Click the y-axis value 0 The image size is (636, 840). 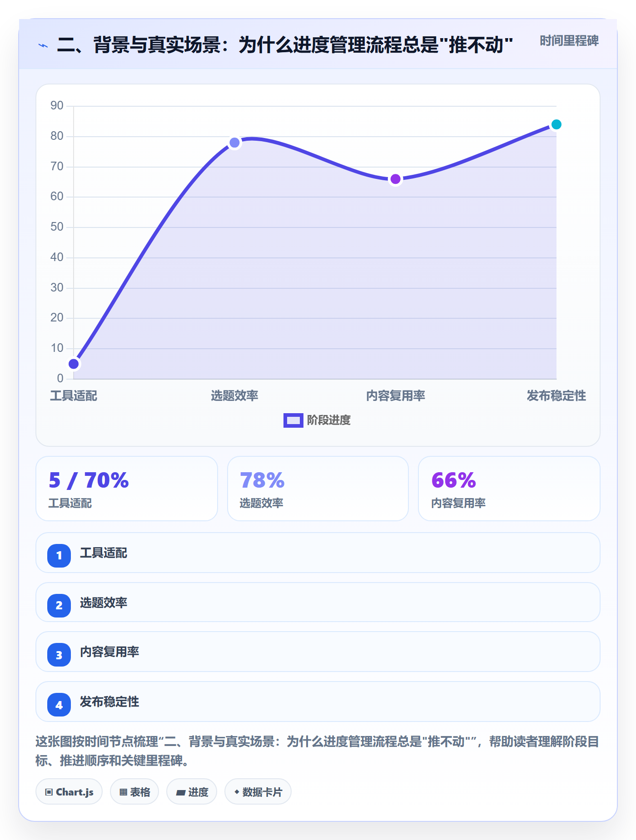point(60,379)
